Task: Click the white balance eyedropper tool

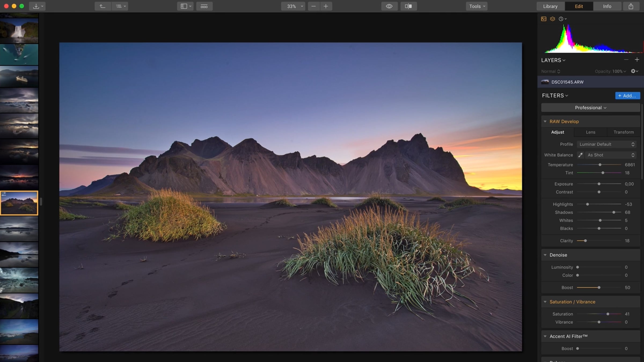Action: coord(580,155)
